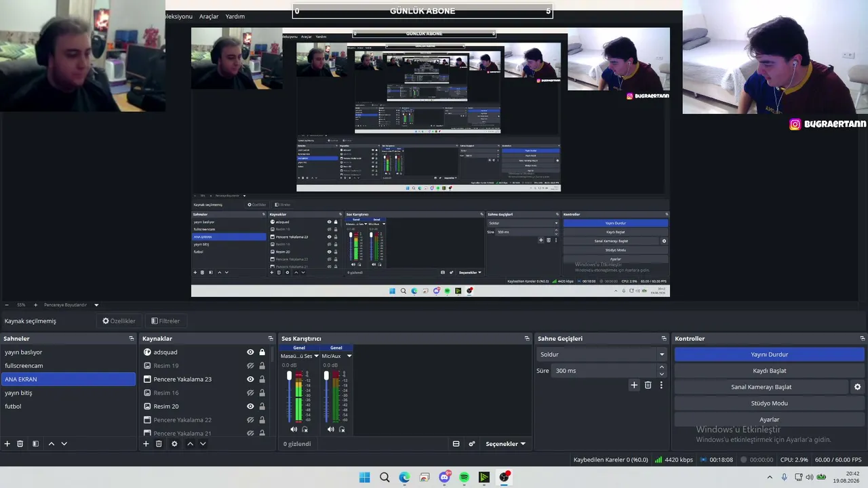The width and height of the screenshot is (868, 488).
Task: Move source up in Kaynaklar list
Action: (x=190, y=444)
